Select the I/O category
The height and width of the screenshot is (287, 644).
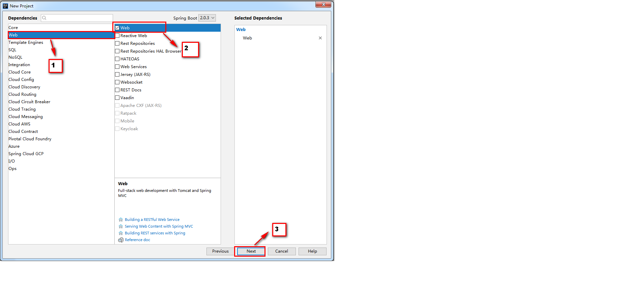click(x=61, y=161)
